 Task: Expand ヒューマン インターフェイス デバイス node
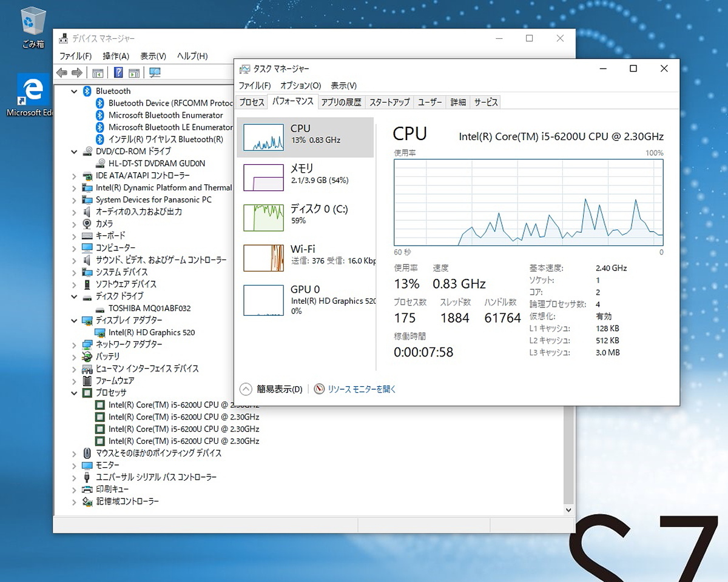click(x=74, y=369)
